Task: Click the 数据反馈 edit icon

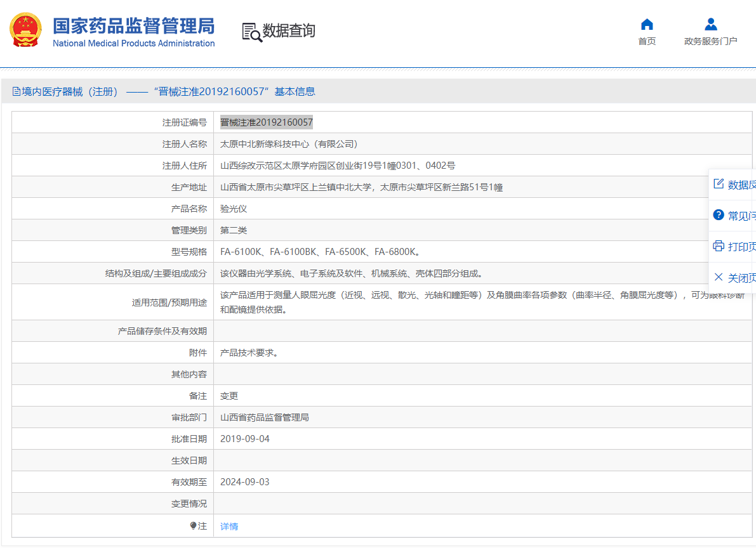Action: click(x=719, y=184)
